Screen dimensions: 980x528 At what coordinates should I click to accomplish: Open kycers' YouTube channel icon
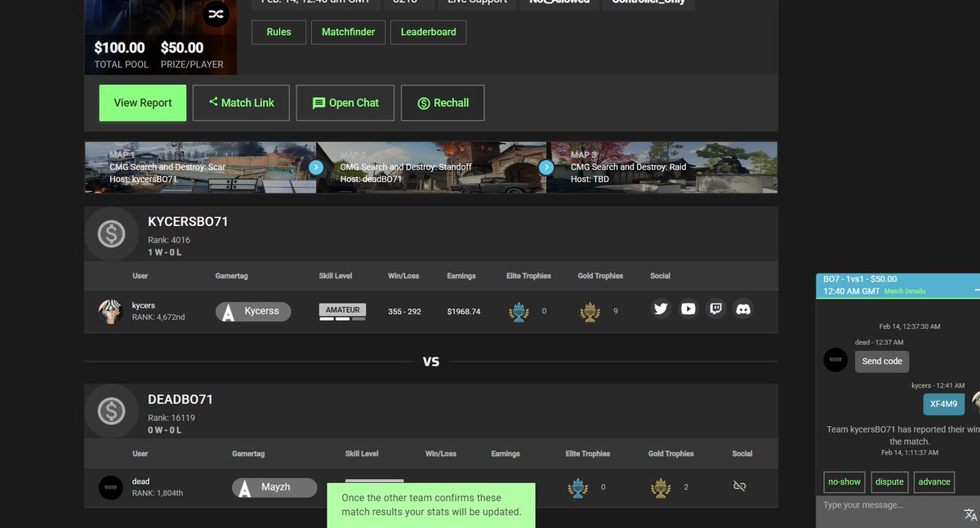click(688, 309)
